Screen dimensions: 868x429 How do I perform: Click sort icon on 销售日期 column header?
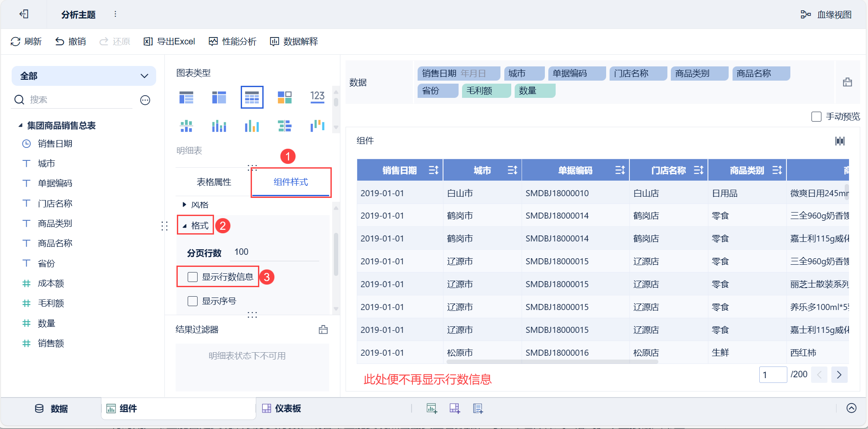(x=434, y=170)
